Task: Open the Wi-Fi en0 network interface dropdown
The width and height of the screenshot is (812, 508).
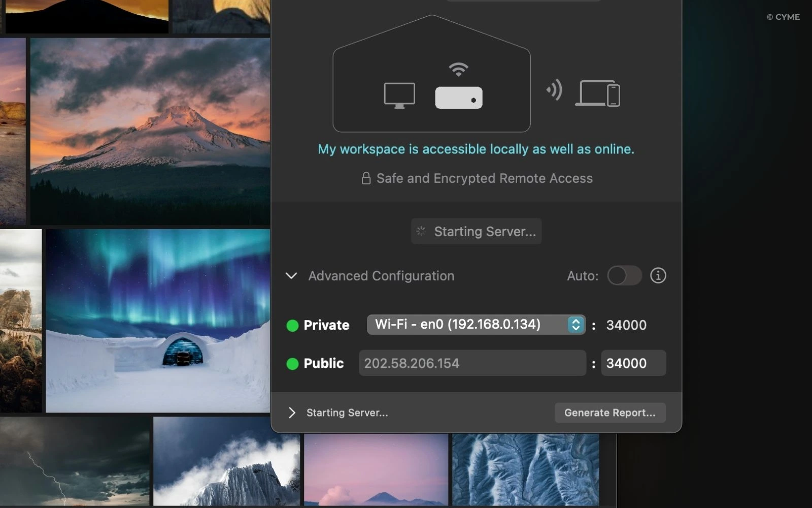Action: pyautogui.click(x=476, y=325)
